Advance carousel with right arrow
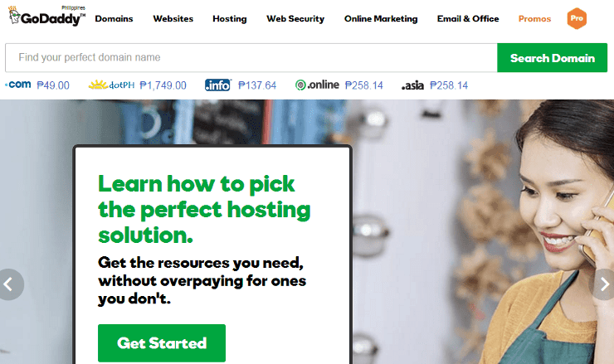This screenshot has height=364, width=614. (603, 284)
